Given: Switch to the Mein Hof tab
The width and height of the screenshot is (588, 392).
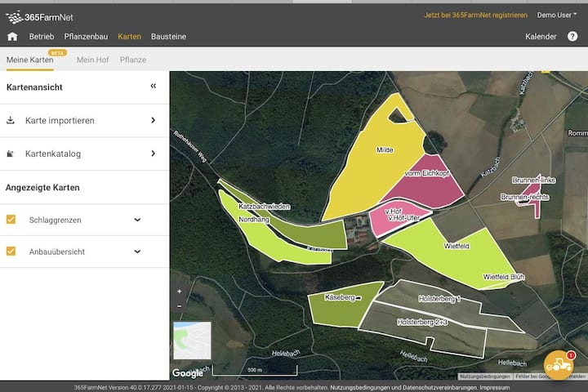Looking at the screenshot, I should point(92,60).
